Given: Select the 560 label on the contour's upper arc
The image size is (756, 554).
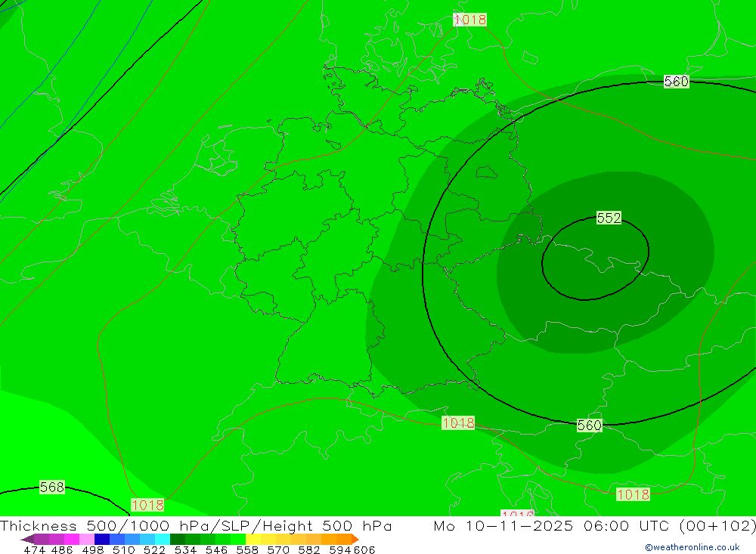Looking at the screenshot, I should [677, 82].
